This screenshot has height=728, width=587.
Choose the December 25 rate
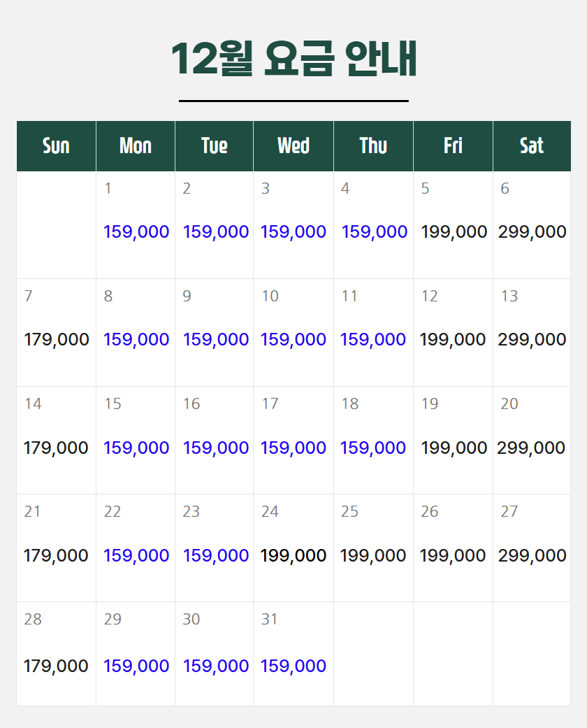(x=373, y=556)
